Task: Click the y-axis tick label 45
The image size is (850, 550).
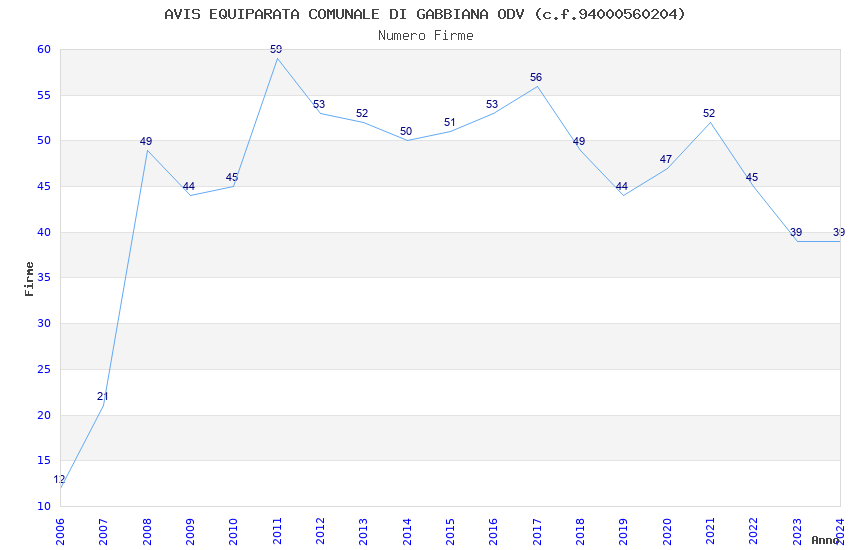Action: (x=44, y=186)
